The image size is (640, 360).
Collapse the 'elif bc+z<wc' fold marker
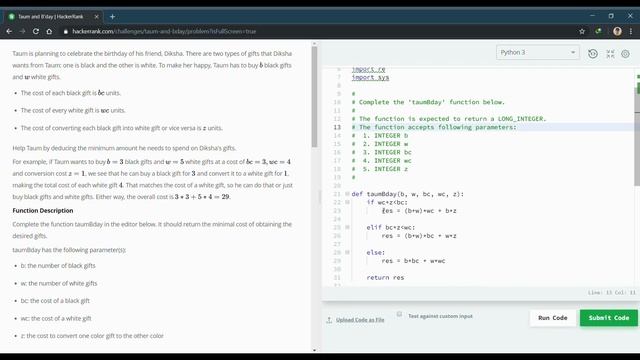347,227
